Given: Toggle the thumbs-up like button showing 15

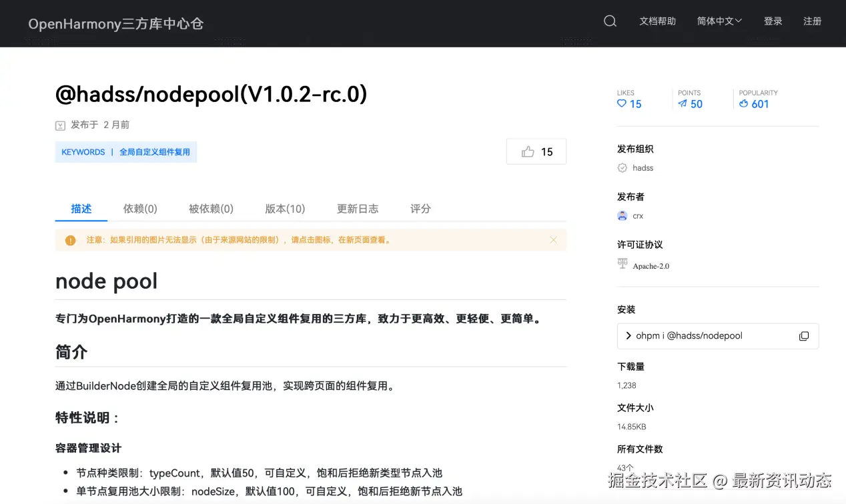Looking at the screenshot, I should tap(536, 151).
